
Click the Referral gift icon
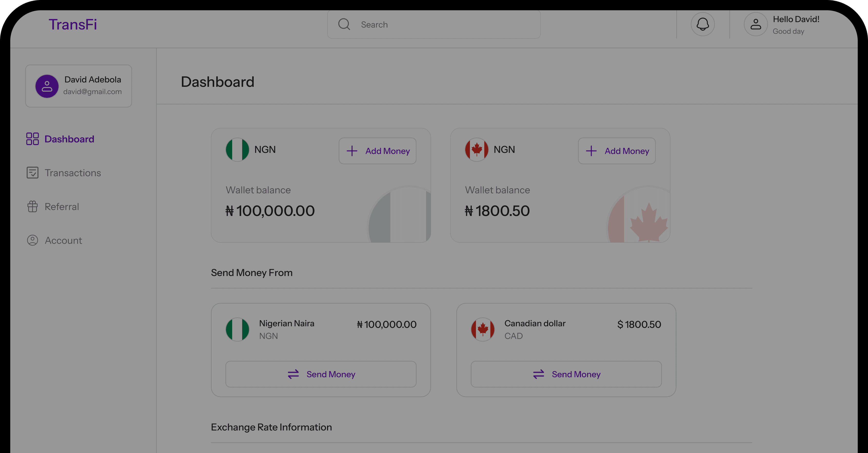(32, 206)
